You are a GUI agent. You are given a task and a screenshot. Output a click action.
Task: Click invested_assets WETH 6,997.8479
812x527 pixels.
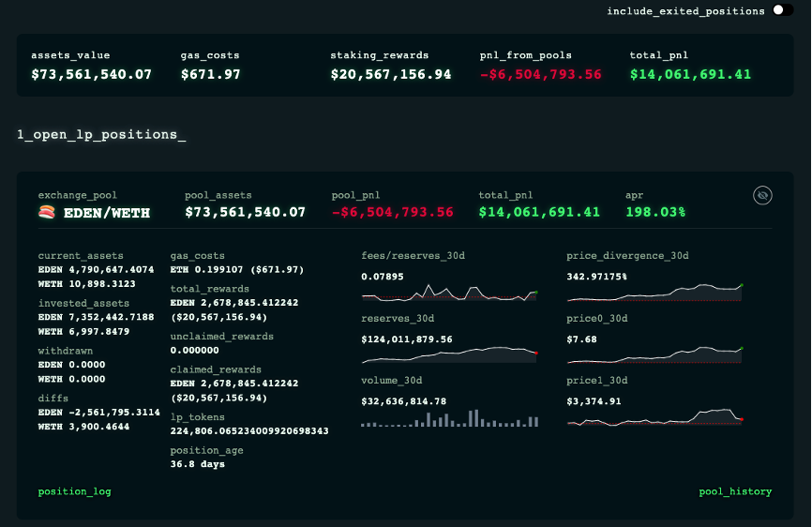coord(83,332)
